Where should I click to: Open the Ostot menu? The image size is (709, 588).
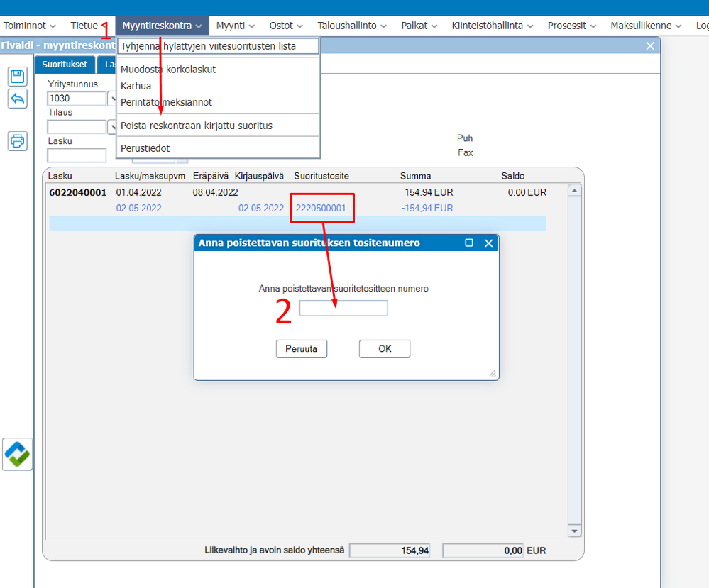tap(286, 26)
